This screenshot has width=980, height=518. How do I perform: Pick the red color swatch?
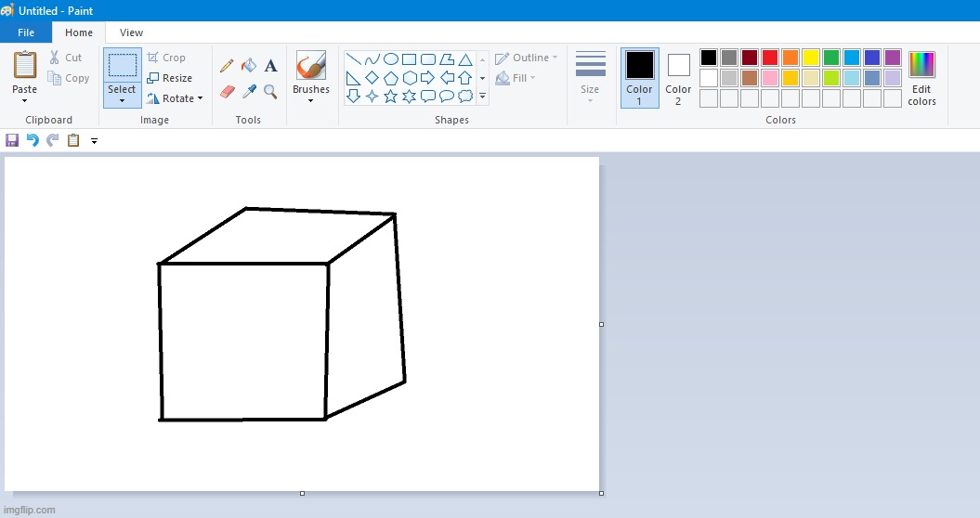[x=770, y=58]
